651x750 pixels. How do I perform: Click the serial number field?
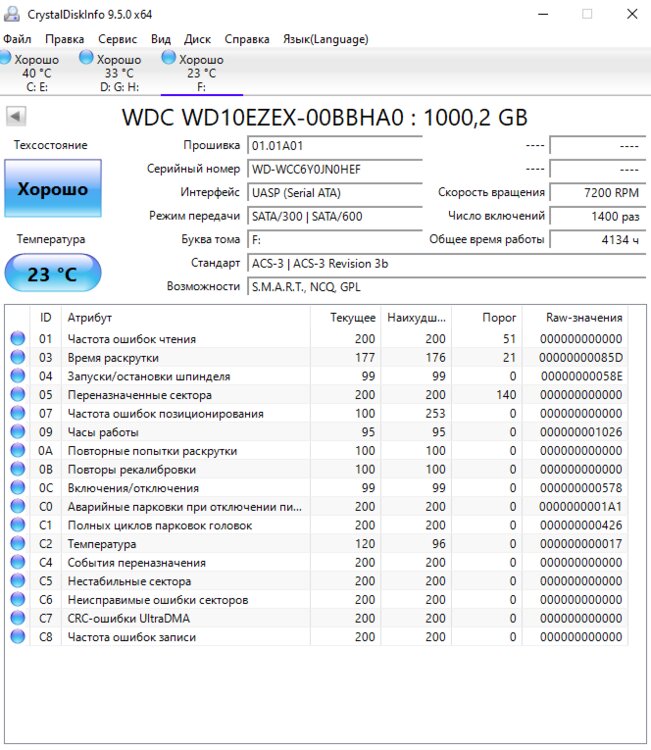(334, 169)
